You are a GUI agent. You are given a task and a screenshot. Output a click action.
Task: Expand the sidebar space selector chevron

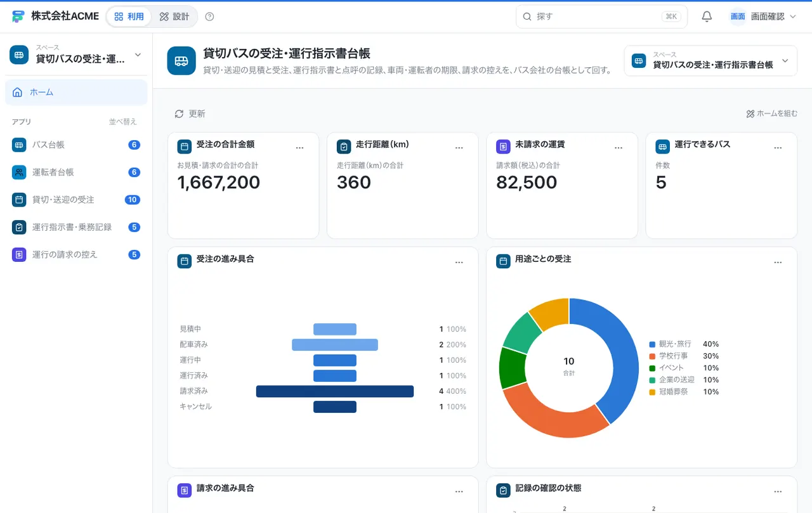[138, 55]
